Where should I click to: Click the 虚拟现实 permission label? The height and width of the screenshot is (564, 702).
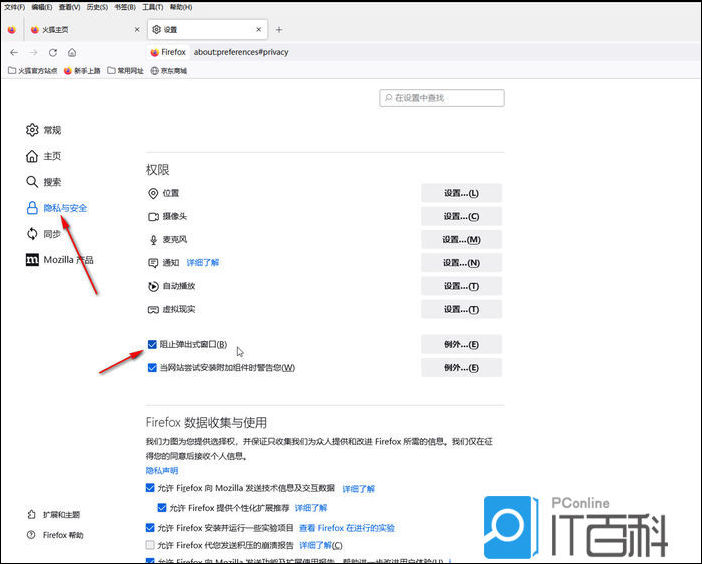[179, 309]
